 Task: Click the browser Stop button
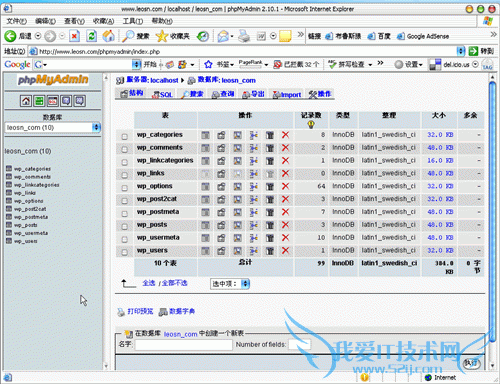(74, 36)
